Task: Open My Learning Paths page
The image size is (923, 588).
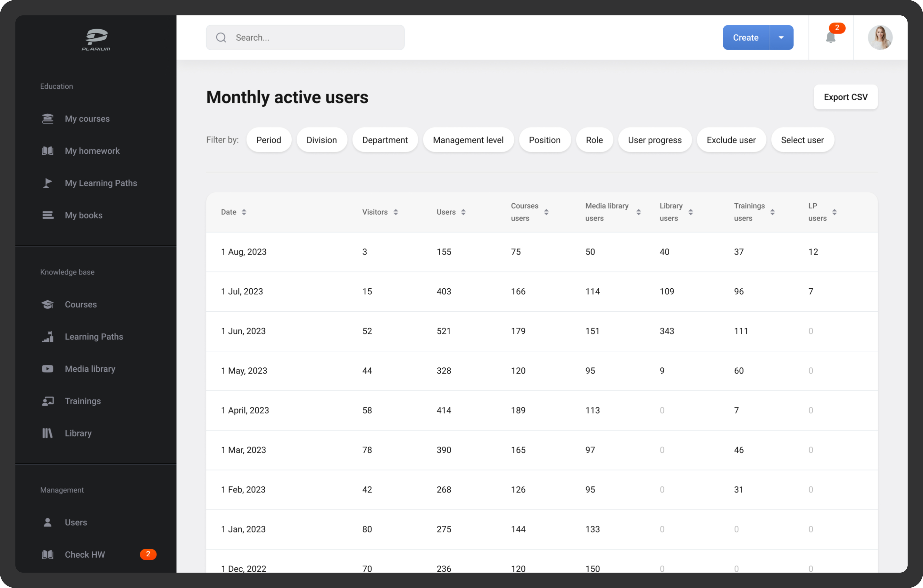Action: (x=101, y=183)
